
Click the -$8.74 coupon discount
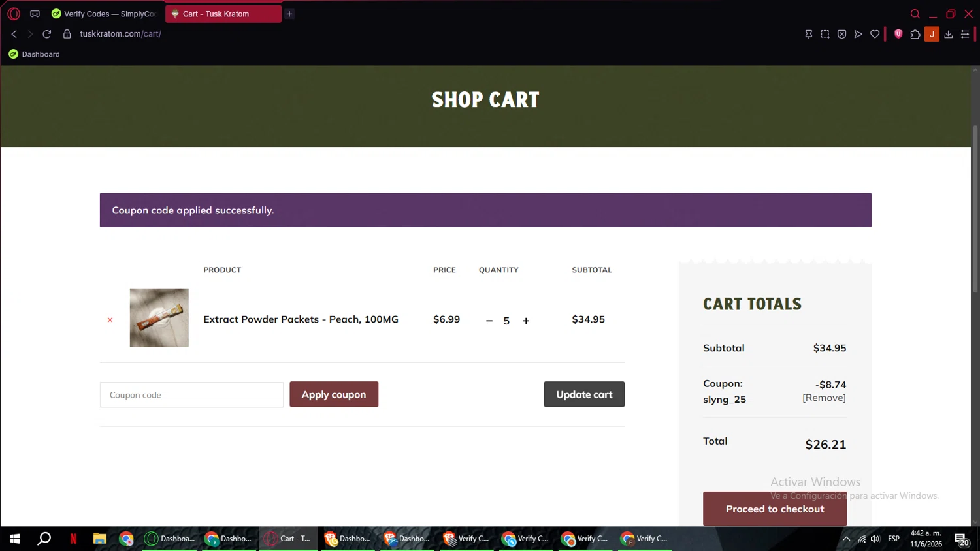coord(830,385)
